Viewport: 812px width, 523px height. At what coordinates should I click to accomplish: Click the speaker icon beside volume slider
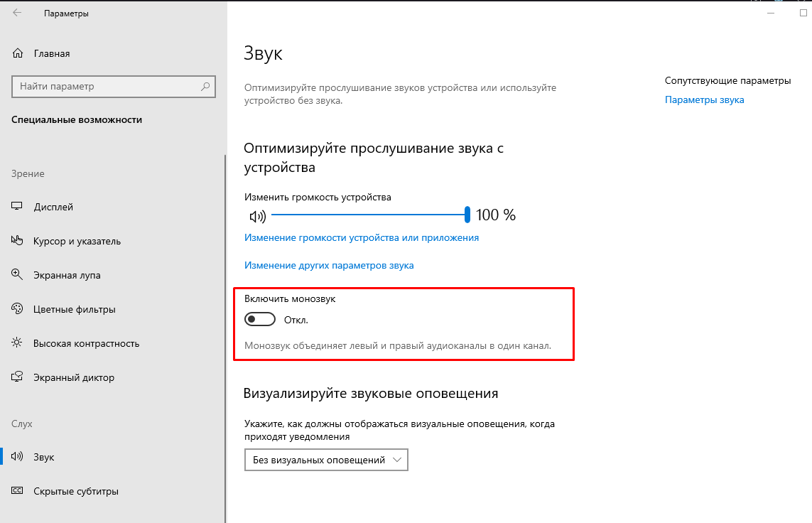tap(256, 215)
